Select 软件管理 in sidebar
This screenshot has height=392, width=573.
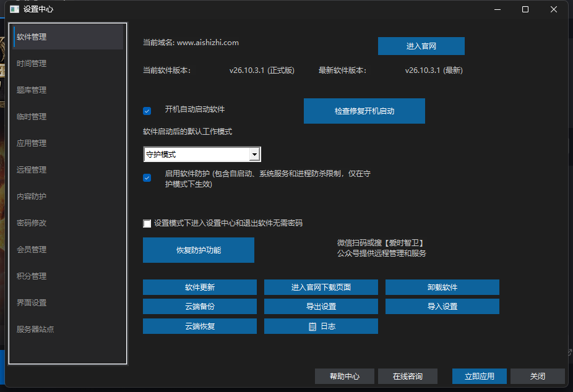pyautogui.click(x=68, y=37)
